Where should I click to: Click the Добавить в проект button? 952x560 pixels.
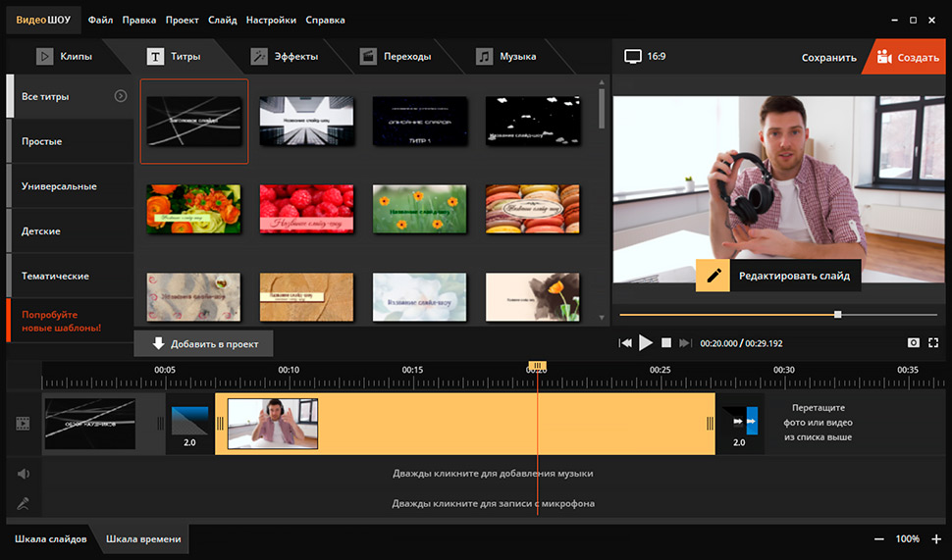coord(203,343)
